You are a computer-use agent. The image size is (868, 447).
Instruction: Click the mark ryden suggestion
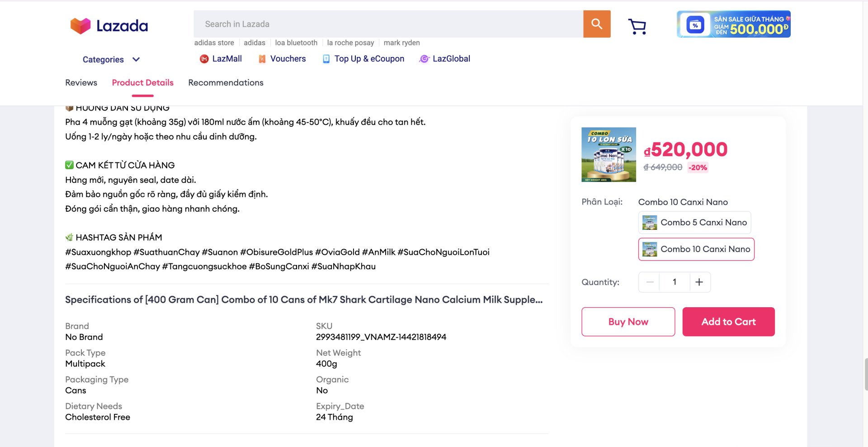[x=401, y=43]
